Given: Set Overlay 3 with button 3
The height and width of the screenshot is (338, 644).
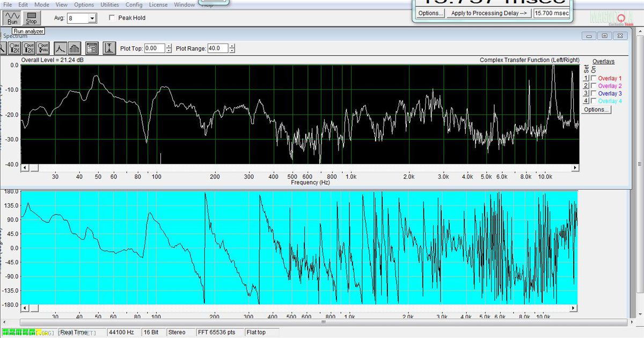Looking at the screenshot, I should tap(587, 94).
